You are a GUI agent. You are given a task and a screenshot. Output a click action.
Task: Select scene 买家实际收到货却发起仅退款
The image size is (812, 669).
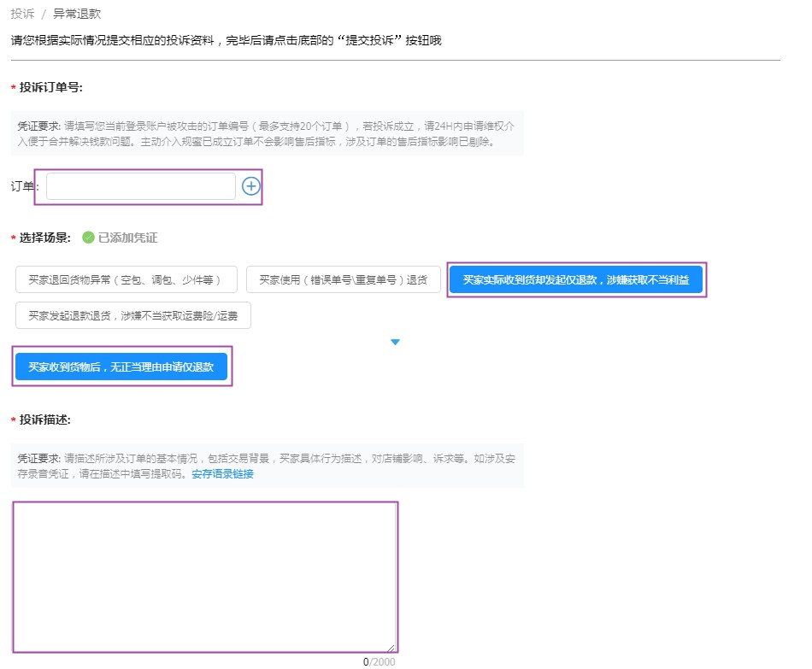click(576, 279)
